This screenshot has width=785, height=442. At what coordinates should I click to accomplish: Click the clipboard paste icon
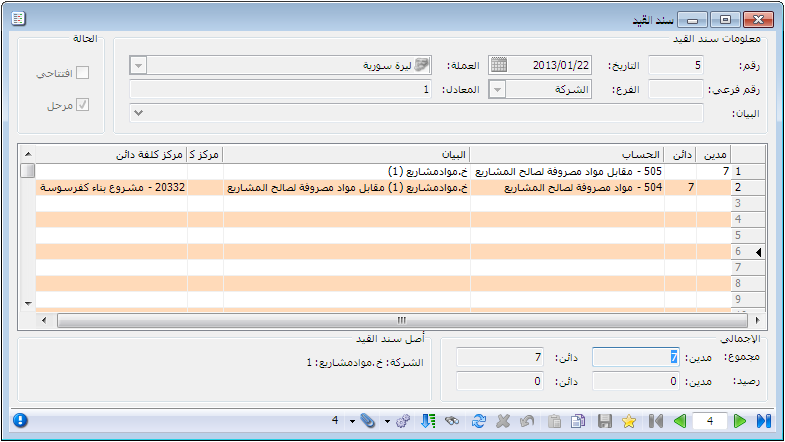[x=554, y=421]
